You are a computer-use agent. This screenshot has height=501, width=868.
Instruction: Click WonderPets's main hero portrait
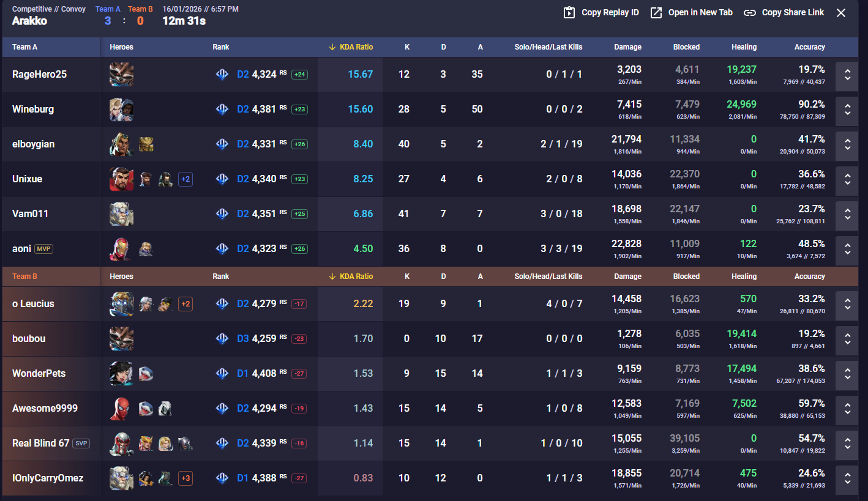122,374
